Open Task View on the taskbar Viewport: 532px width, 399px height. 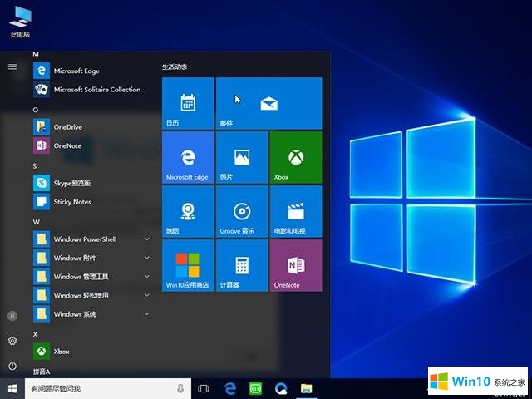click(x=204, y=388)
